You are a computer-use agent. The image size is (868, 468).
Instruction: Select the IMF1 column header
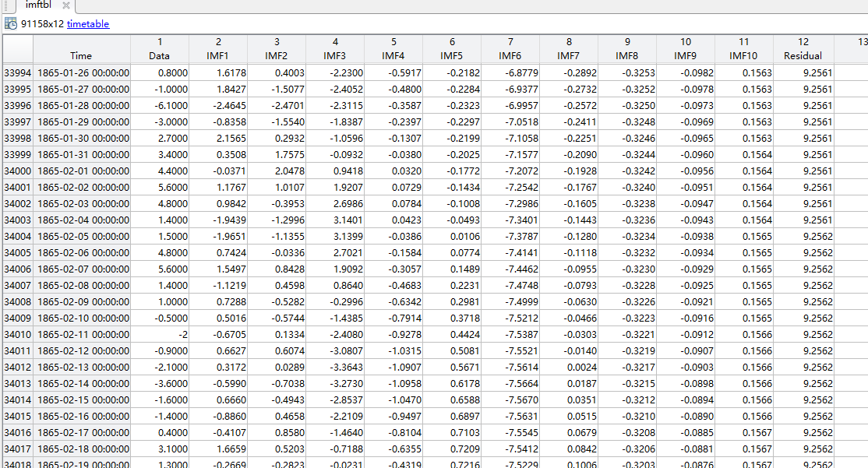tap(218, 55)
